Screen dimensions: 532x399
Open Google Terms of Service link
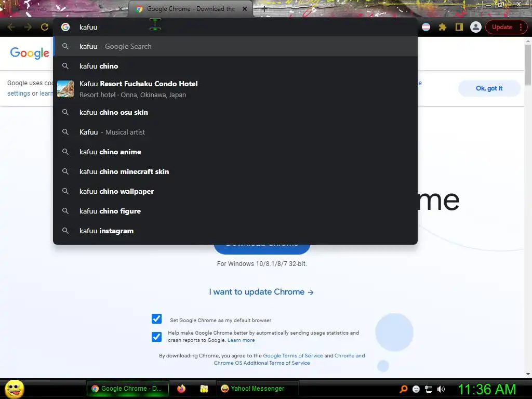point(293,355)
